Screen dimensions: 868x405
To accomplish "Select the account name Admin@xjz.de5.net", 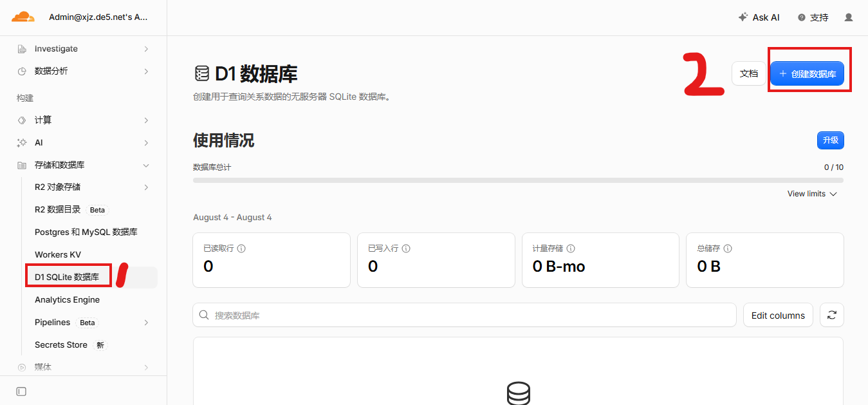I will pyautogui.click(x=98, y=17).
